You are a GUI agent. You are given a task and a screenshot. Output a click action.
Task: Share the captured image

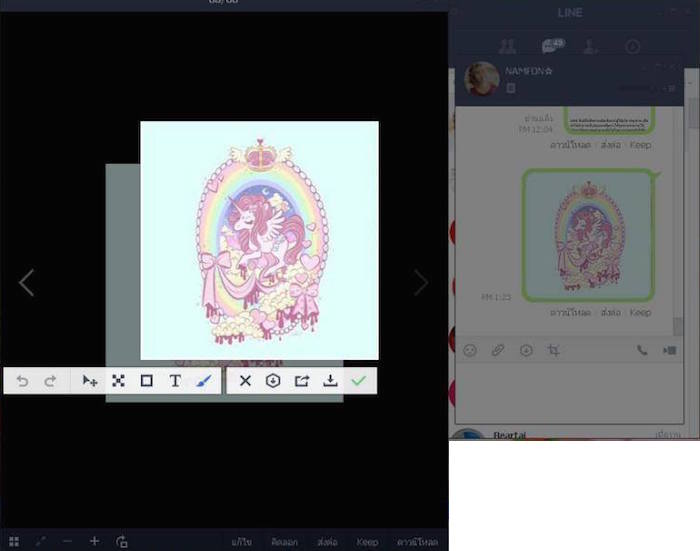pyautogui.click(x=302, y=381)
